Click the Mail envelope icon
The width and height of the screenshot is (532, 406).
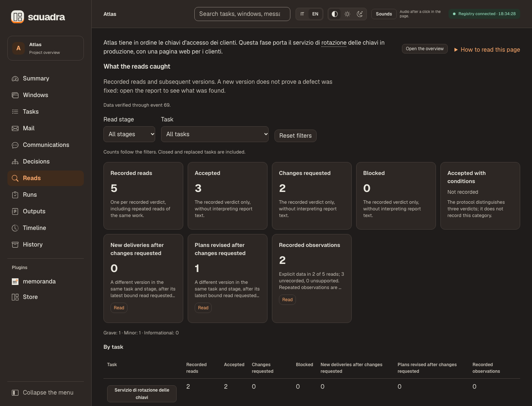click(15, 128)
